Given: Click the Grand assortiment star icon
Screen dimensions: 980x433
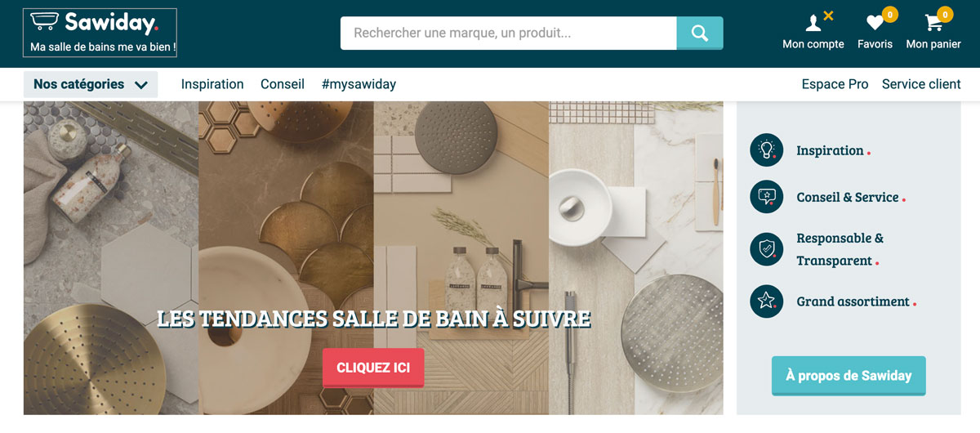Looking at the screenshot, I should [766, 301].
